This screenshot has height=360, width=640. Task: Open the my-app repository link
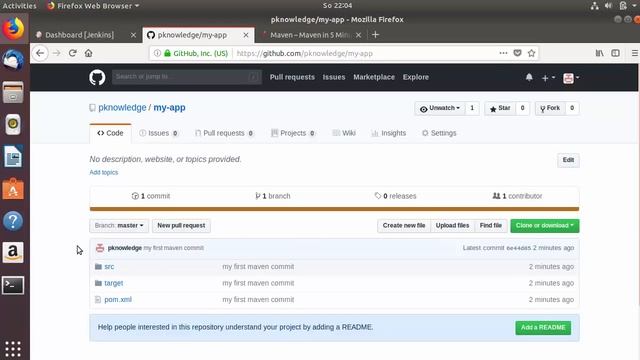pos(169,107)
